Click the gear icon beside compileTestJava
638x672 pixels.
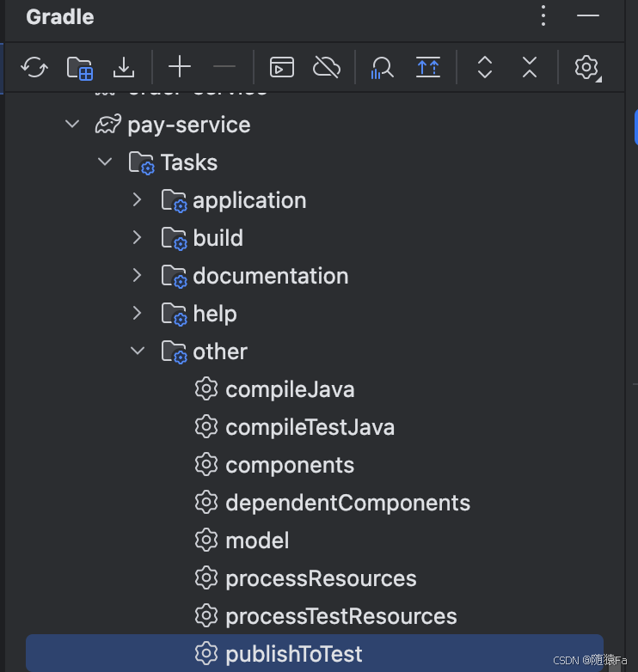coord(206,426)
